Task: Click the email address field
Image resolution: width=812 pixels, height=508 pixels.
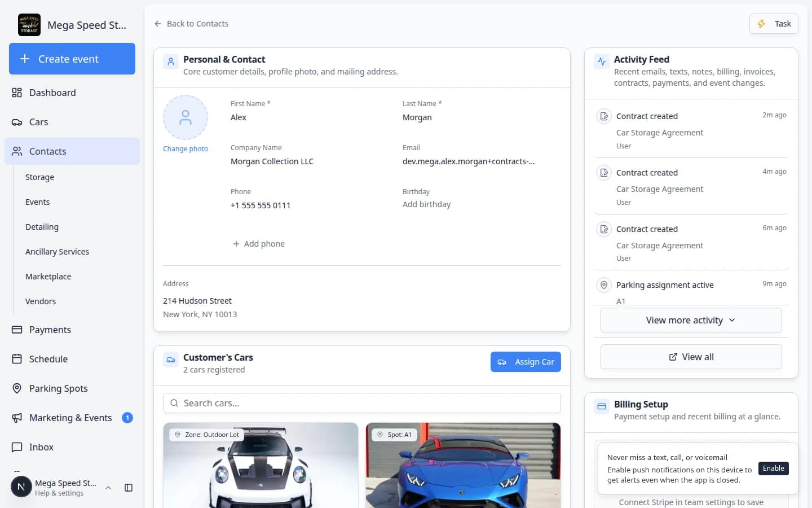Action: (469, 161)
